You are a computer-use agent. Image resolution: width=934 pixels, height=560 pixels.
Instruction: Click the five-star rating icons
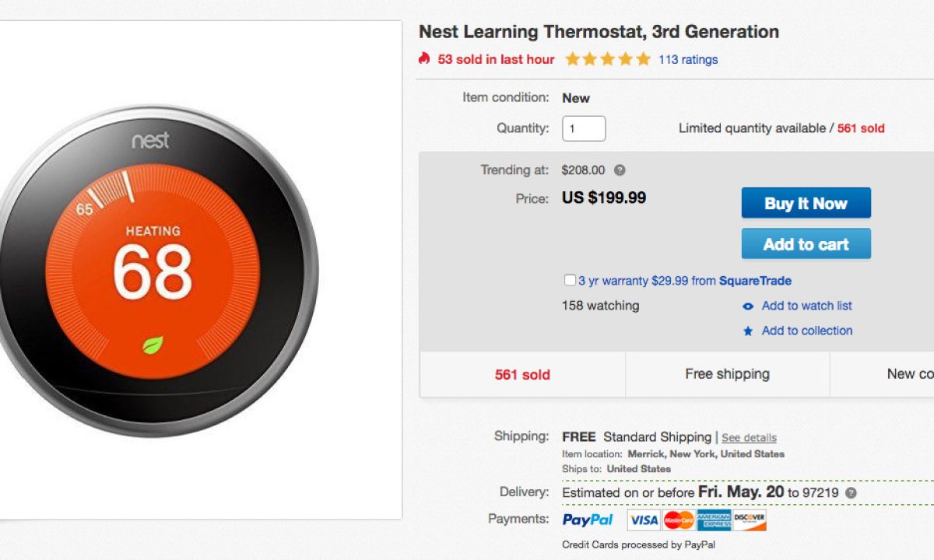pos(607,59)
